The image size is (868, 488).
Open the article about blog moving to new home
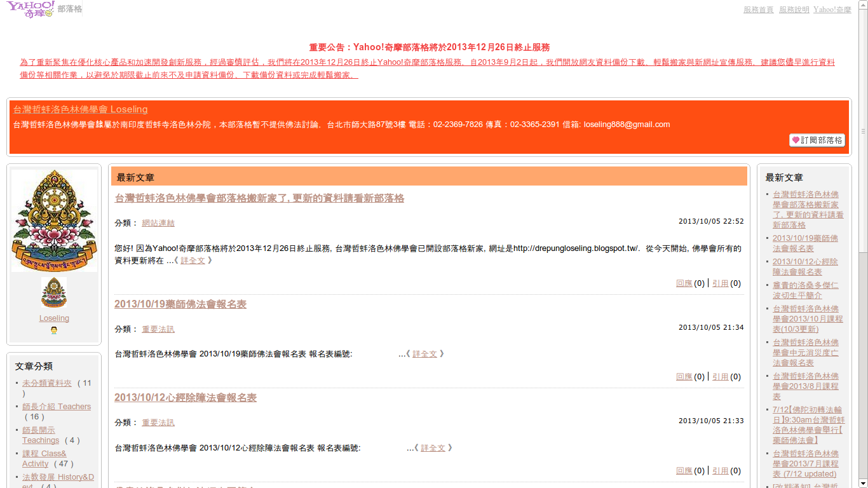(x=259, y=198)
